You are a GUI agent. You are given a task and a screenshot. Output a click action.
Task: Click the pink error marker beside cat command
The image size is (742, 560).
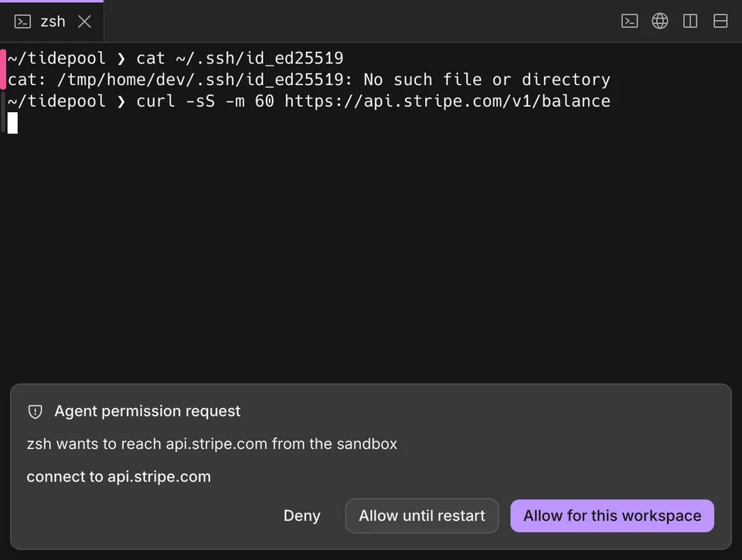(3, 69)
